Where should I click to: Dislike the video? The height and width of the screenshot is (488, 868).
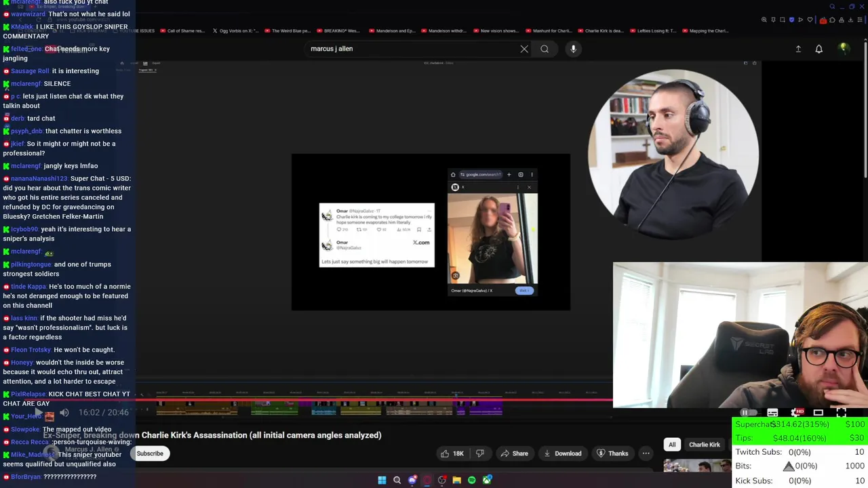point(480,453)
